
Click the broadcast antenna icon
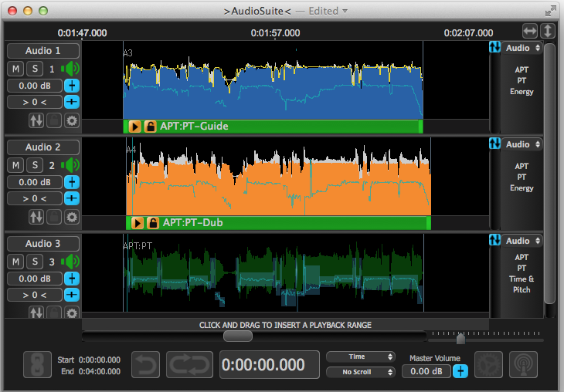click(524, 365)
